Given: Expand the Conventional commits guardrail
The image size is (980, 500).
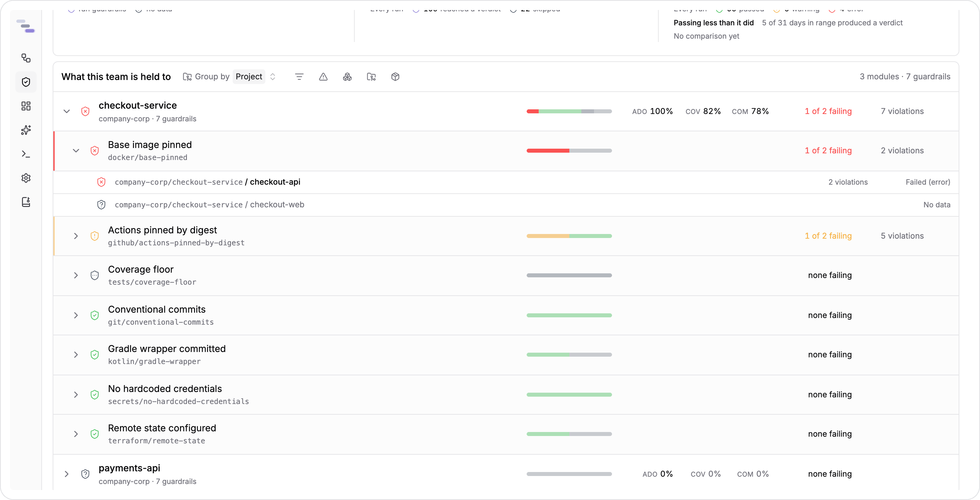Looking at the screenshot, I should pyautogui.click(x=76, y=315).
